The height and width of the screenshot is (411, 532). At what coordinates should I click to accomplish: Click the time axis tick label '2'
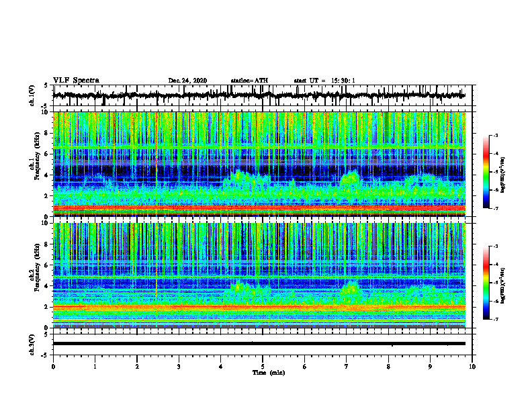137,367
